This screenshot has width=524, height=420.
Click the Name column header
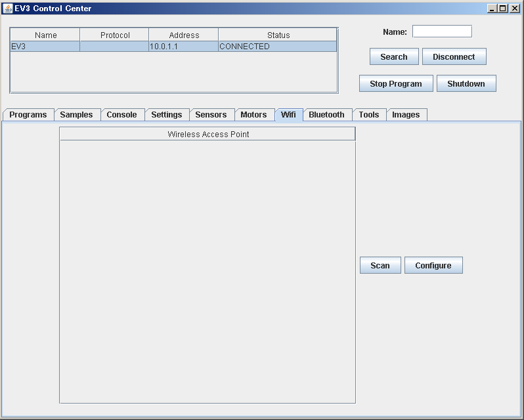45,35
